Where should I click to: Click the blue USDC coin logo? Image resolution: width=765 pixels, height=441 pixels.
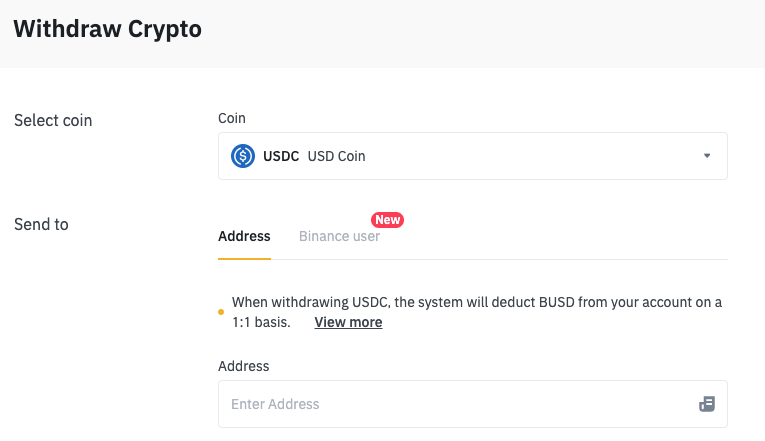(x=242, y=156)
